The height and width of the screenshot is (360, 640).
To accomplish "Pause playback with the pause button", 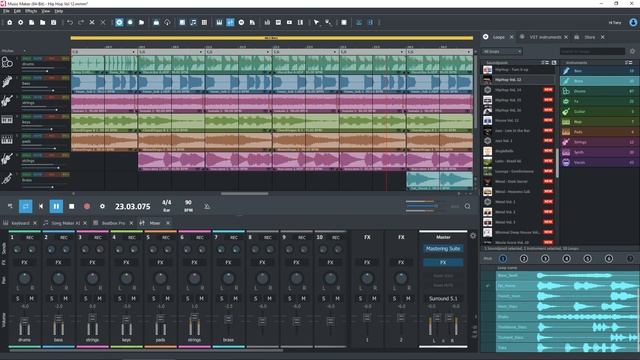I will tap(56, 207).
